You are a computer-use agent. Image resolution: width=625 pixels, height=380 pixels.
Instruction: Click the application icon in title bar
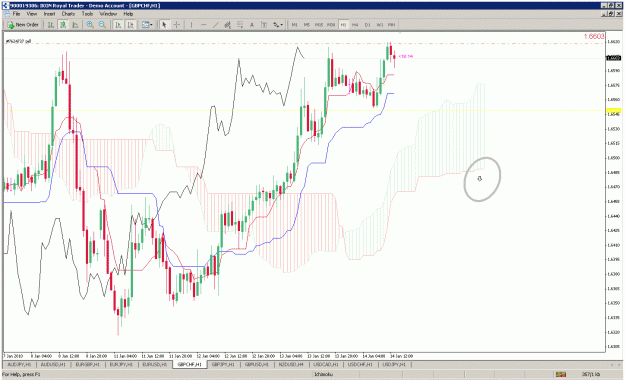coord(4,6)
